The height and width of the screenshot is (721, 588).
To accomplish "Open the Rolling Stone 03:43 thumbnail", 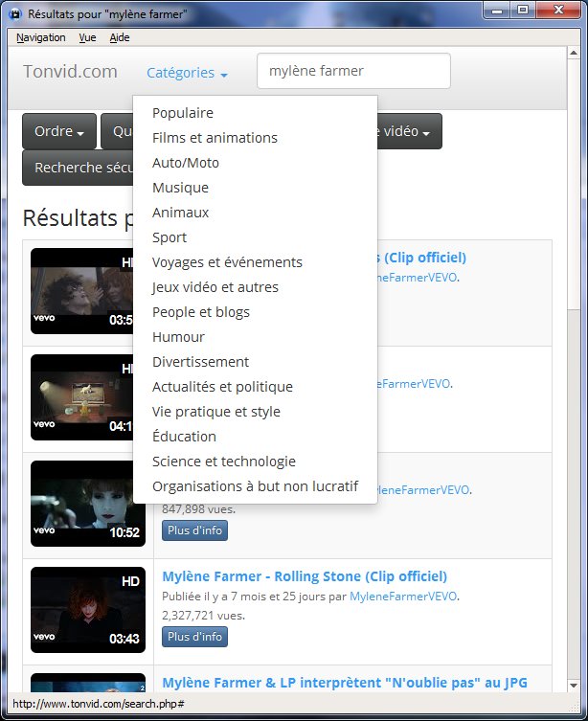I will pos(88,610).
